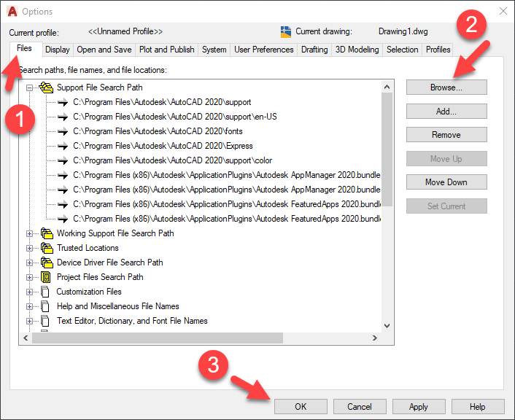Select the AutoCAD 2020\Express path entry
This screenshot has height=420, width=515.
coord(163,146)
